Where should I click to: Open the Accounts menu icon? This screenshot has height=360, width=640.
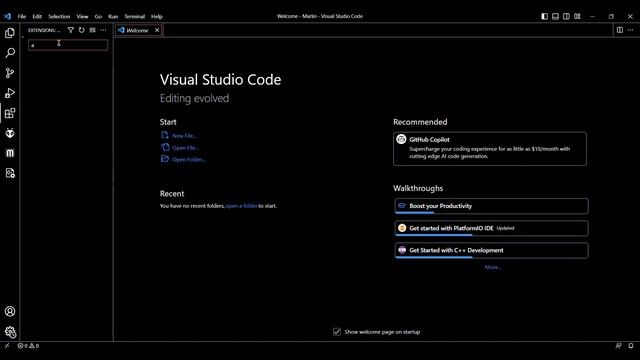tap(10, 311)
